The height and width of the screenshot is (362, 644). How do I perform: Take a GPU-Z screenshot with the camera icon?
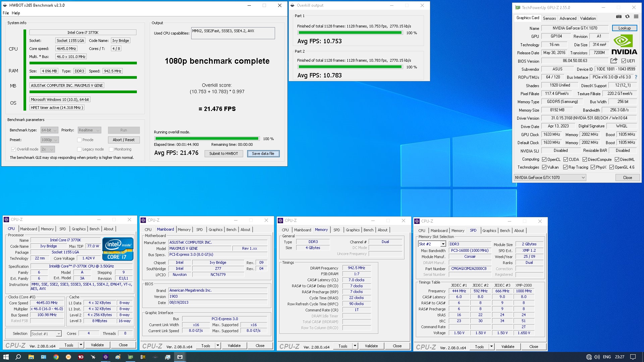click(619, 17)
